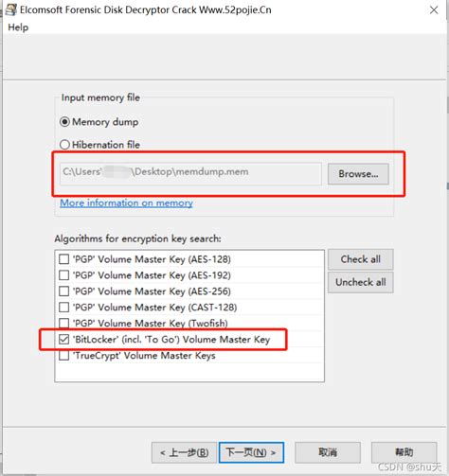Uncheck 'BitLocker' Volume Master Key checkbox
The width and height of the screenshot is (449, 476).
[64, 340]
